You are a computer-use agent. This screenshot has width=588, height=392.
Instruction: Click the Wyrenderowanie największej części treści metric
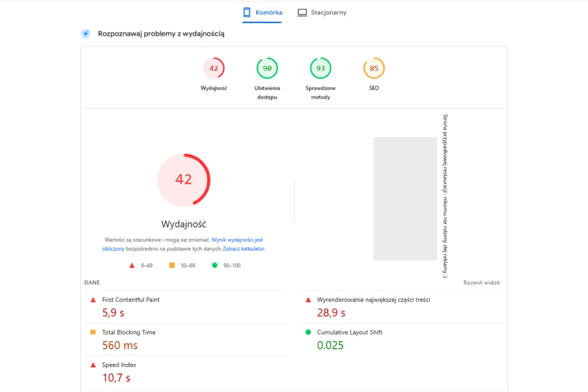373,300
